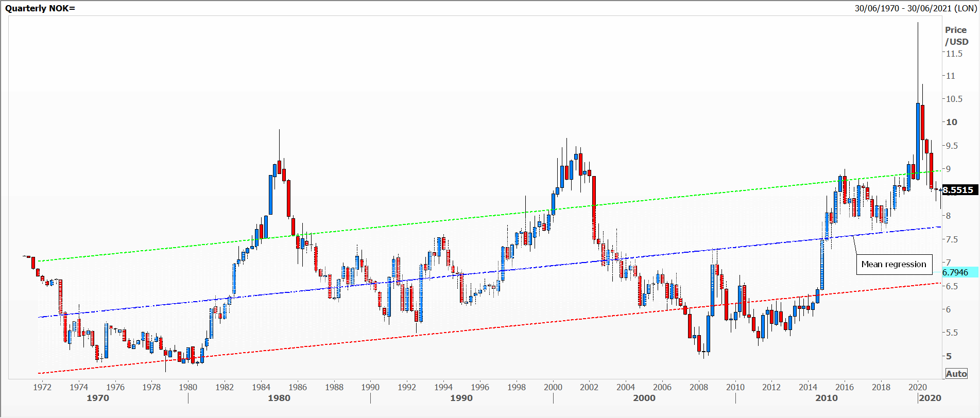Click the 1990 year label in upper axis row

tap(370, 387)
